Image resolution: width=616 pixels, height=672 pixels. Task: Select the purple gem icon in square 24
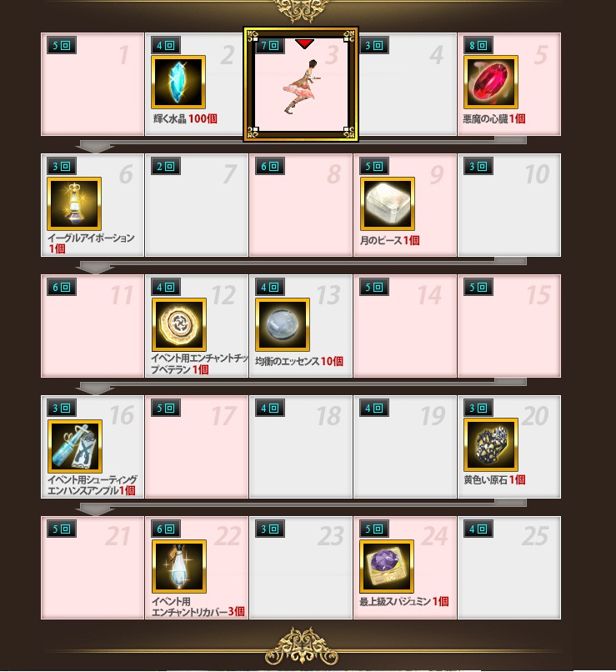point(387,566)
